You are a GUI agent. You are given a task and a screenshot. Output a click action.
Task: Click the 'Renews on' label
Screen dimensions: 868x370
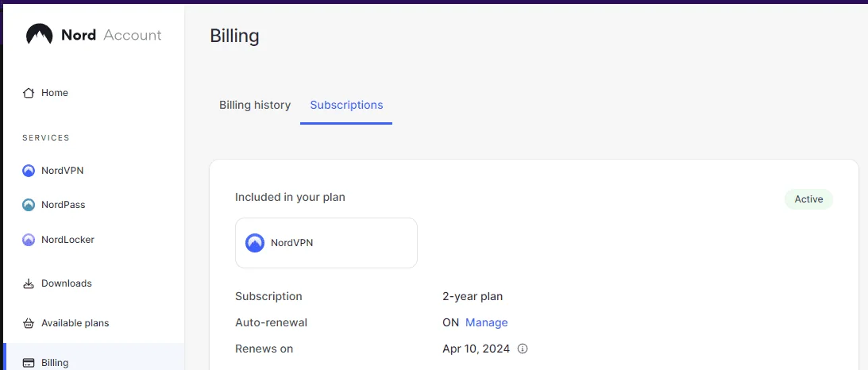264,349
